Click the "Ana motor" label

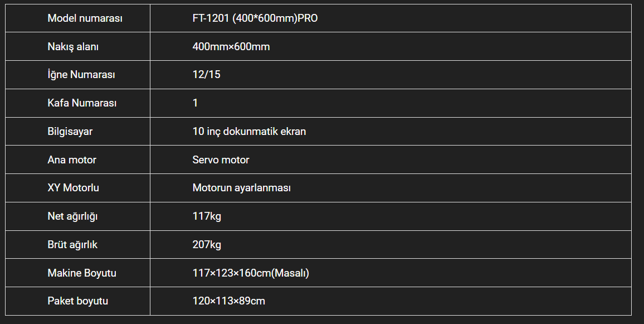click(72, 160)
